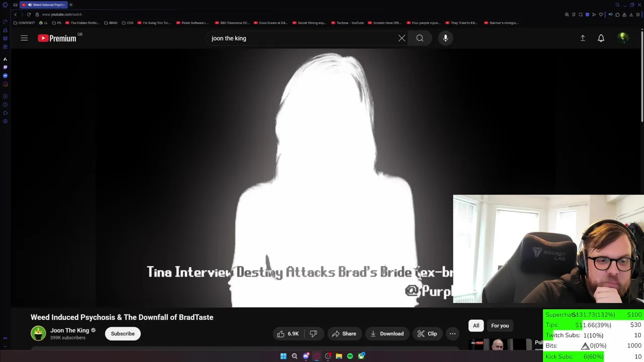Click the www.youtube.com/watch address bar

(62, 15)
